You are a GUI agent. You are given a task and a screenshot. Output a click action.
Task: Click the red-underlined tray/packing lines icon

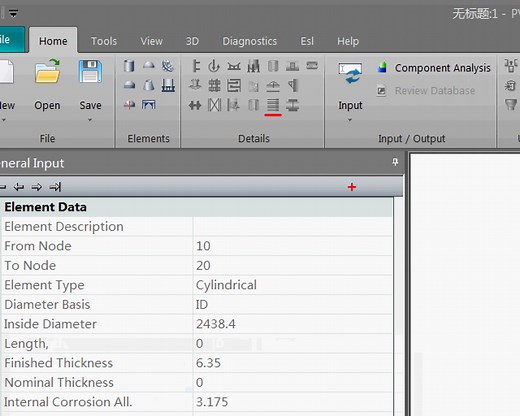(273, 105)
